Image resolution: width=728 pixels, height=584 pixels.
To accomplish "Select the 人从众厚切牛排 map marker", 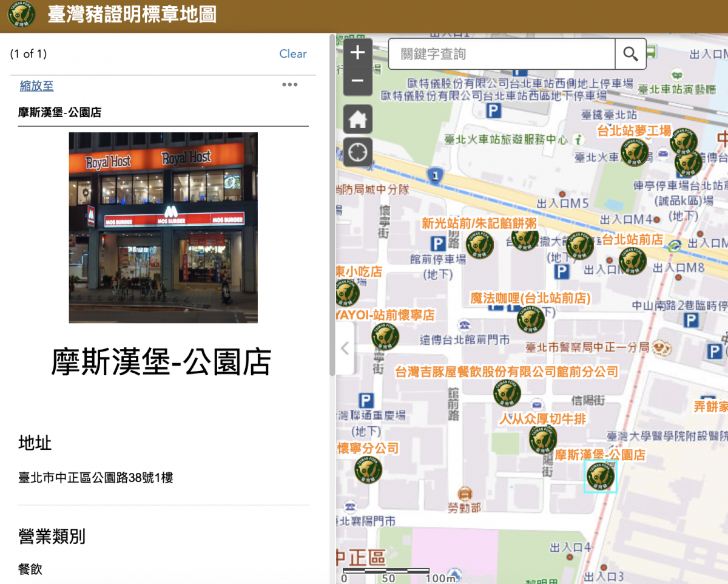I will click(543, 439).
